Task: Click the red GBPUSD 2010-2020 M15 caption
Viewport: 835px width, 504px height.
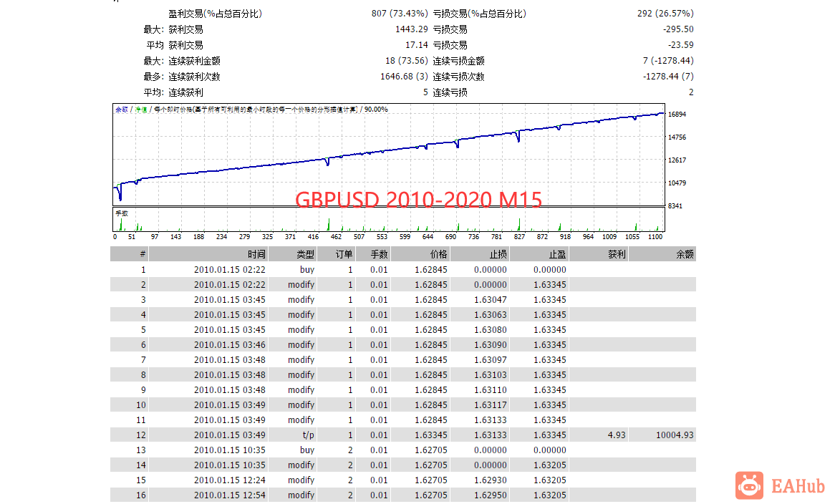Action: (418, 200)
